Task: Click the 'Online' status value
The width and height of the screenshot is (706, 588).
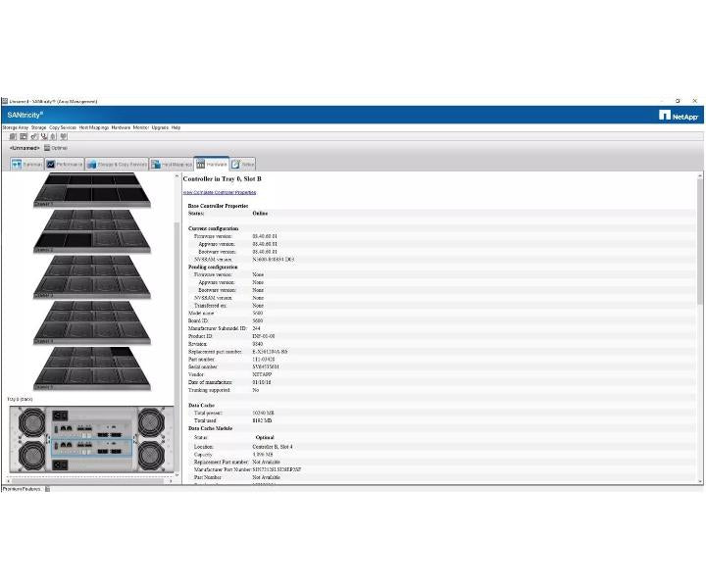Action: pos(260,214)
